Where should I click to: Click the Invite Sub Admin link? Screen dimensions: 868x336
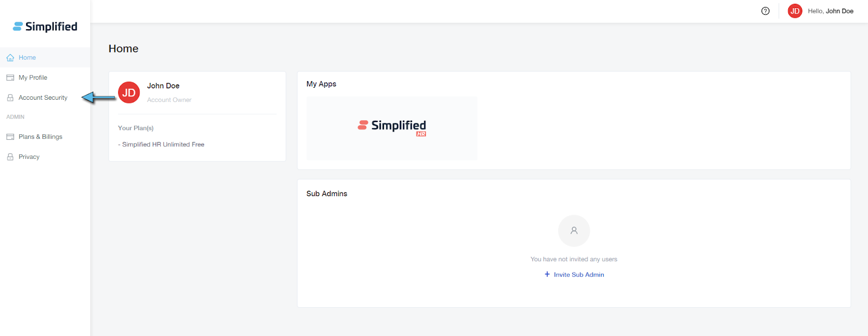[579, 275]
